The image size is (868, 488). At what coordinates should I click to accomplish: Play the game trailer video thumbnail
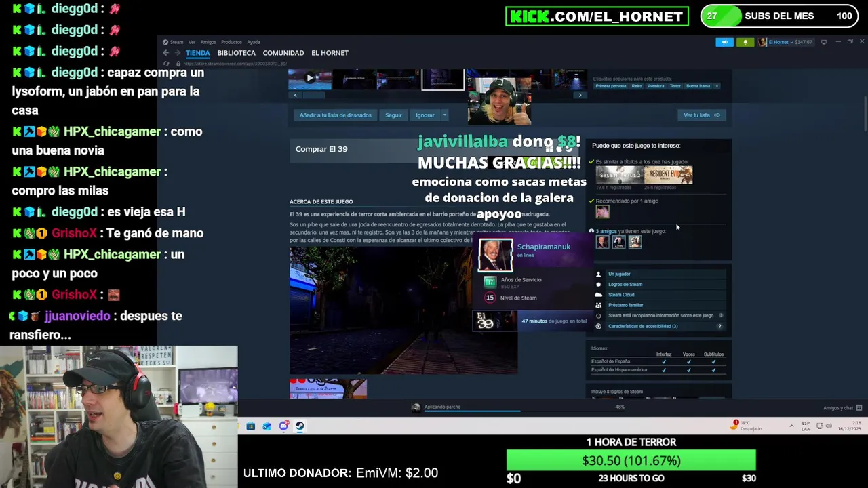pyautogui.click(x=310, y=79)
